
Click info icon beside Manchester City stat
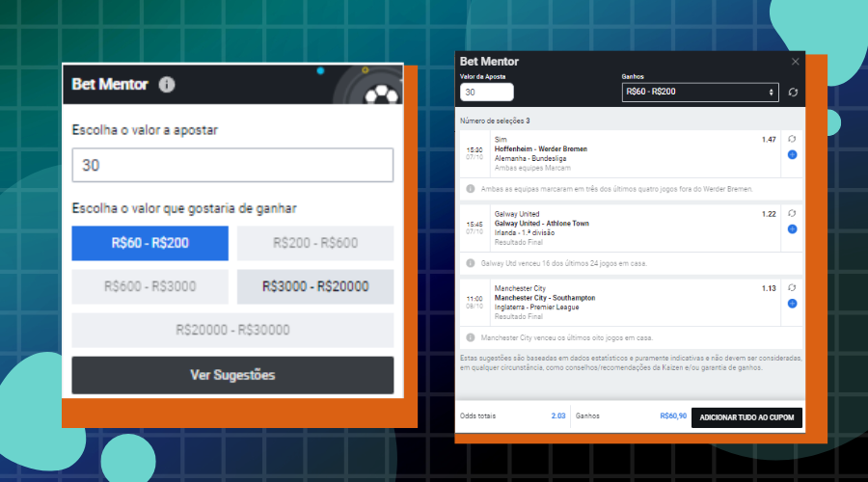click(470, 337)
